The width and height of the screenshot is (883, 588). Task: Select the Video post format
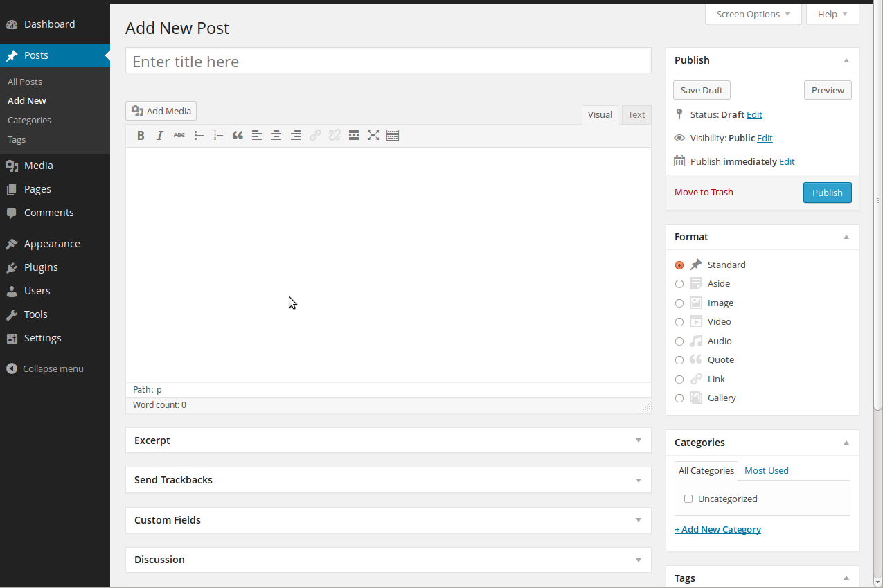[x=679, y=321]
